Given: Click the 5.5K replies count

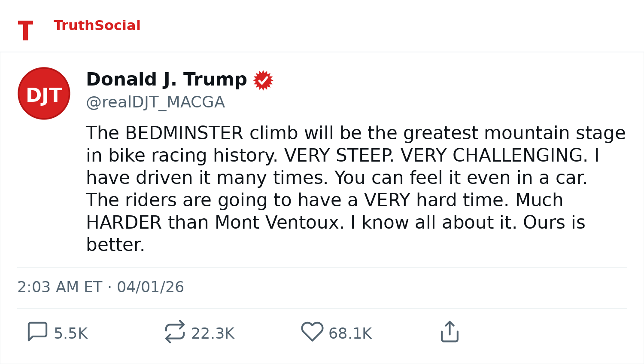Looking at the screenshot, I should [71, 333].
